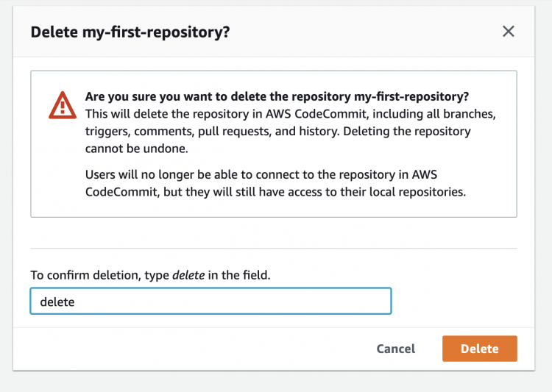Screen dimensions: 552x392
Task: Click the 'cannot be undone' warning line
Action: (137, 149)
